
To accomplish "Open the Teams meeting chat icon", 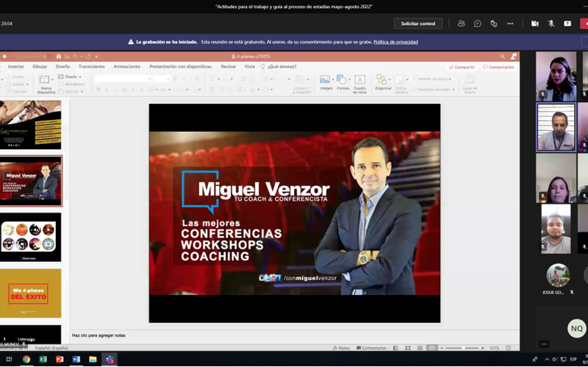I will (x=477, y=24).
